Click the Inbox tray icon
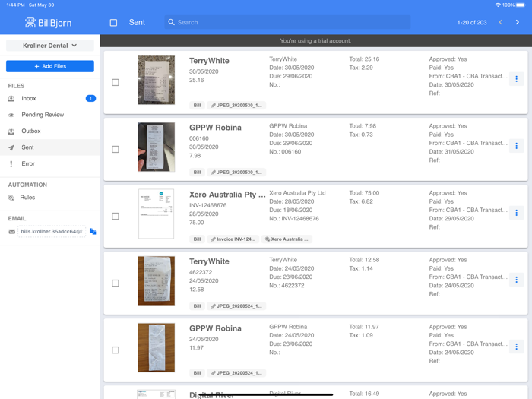 (x=11, y=98)
